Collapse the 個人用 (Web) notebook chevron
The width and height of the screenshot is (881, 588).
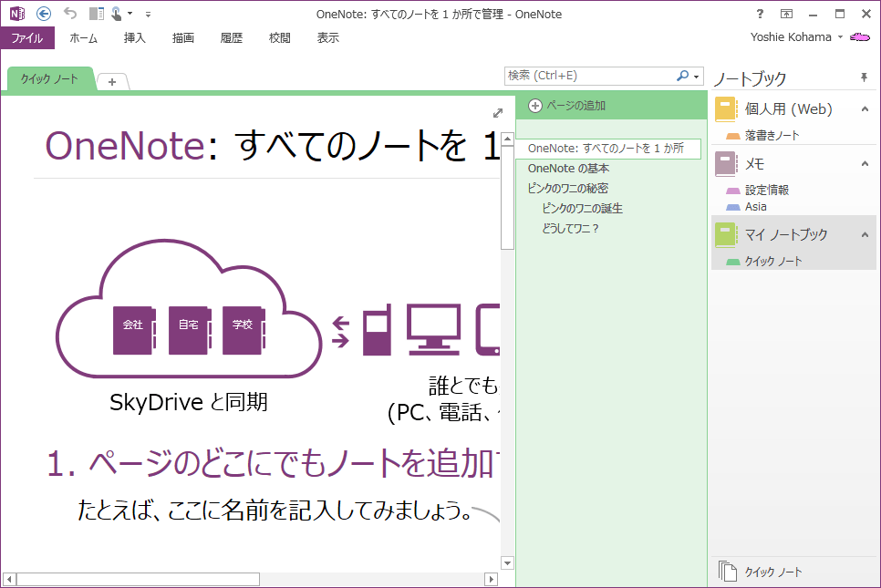865,109
